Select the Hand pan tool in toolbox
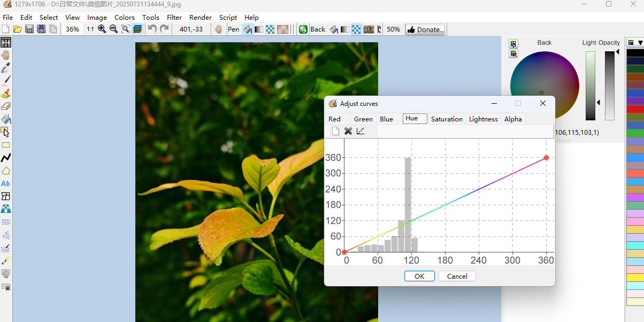Image resolution: width=644 pixels, height=322 pixels. tap(6, 55)
